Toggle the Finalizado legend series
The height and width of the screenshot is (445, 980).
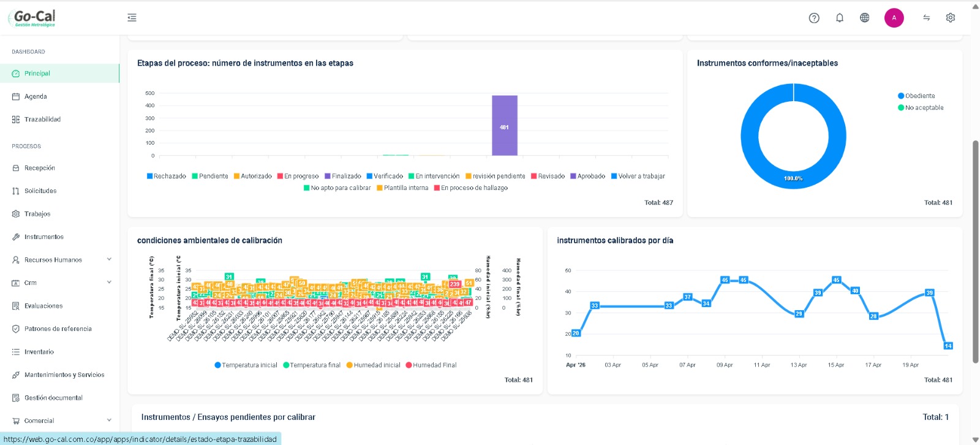tap(343, 177)
